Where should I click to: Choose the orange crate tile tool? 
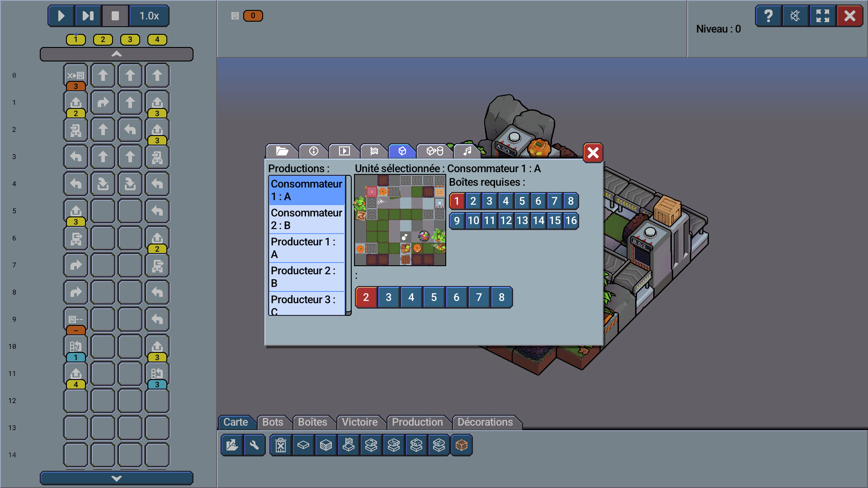(x=461, y=446)
